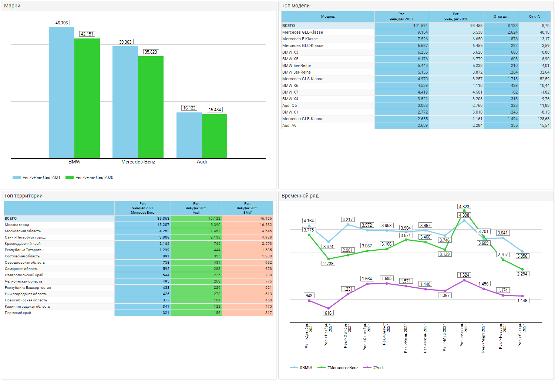Image resolution: width=555 pixels, height=392 pixels.
Task: Toggle the #BMW series in time chart legend
Action: coord(301,368)
